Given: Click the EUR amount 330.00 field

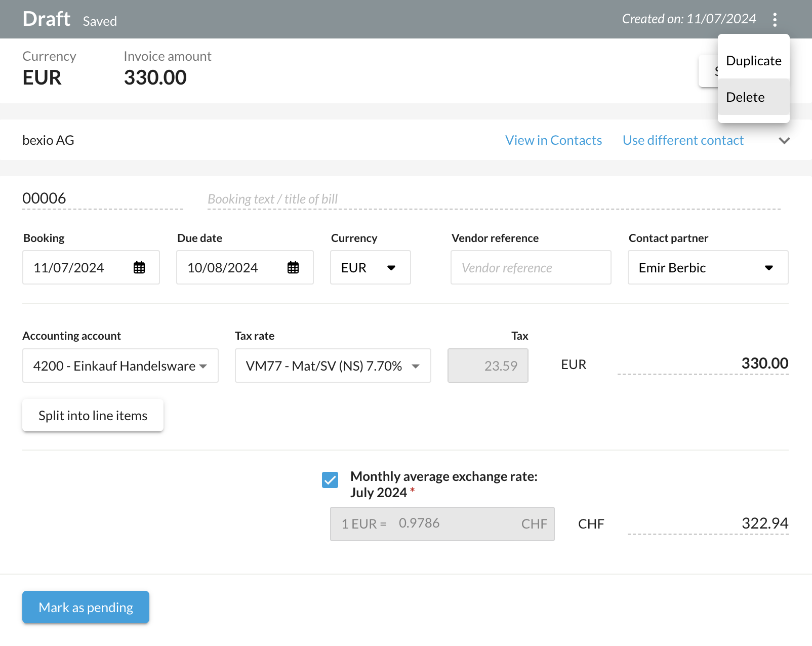Looking at the screenshot, I should point(703,364).
